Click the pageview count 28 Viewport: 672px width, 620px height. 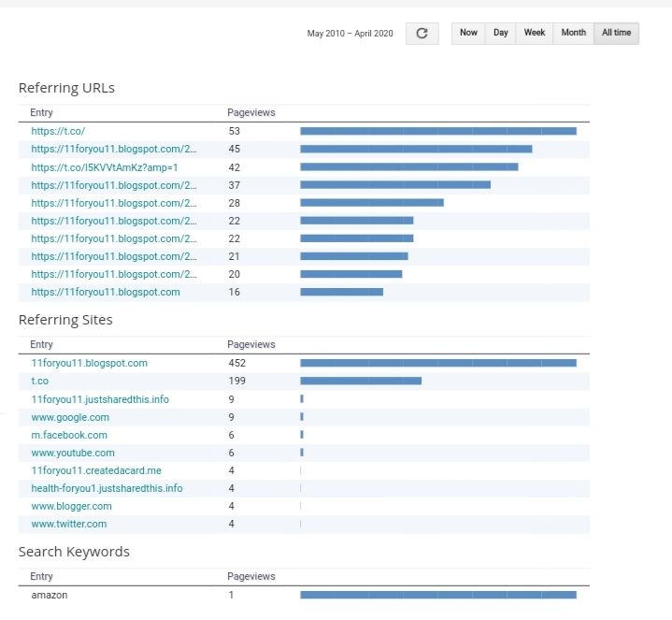pyautogui.click(x=234, y=203)
